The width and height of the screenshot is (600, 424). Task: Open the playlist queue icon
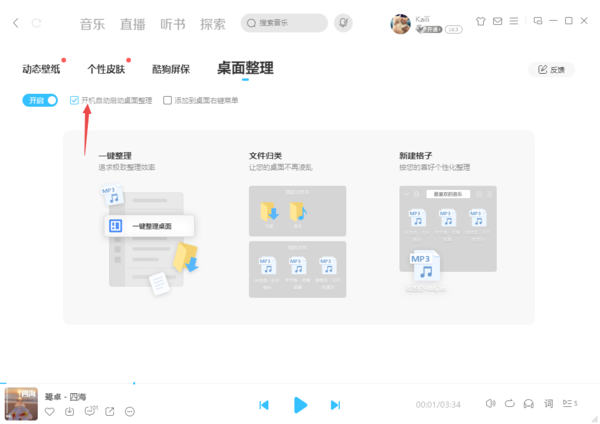coord(570,403)
